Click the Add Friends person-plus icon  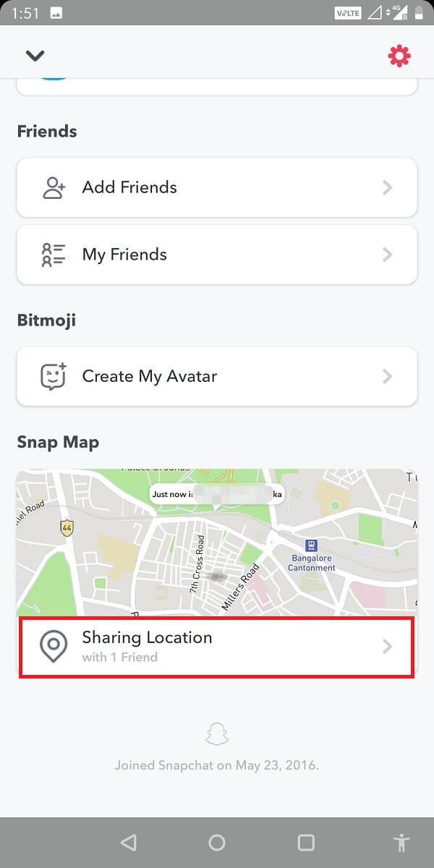click(54, 187)
